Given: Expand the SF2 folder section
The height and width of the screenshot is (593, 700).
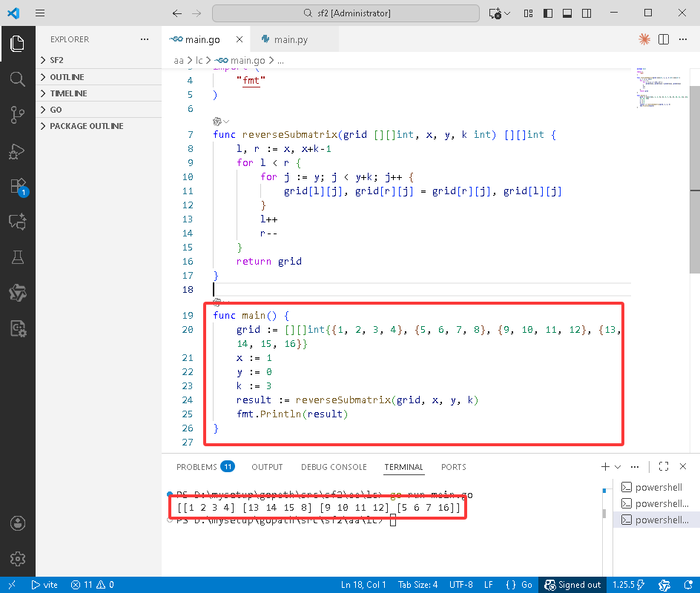Looking at the screenshot, I should pos(99,60).
